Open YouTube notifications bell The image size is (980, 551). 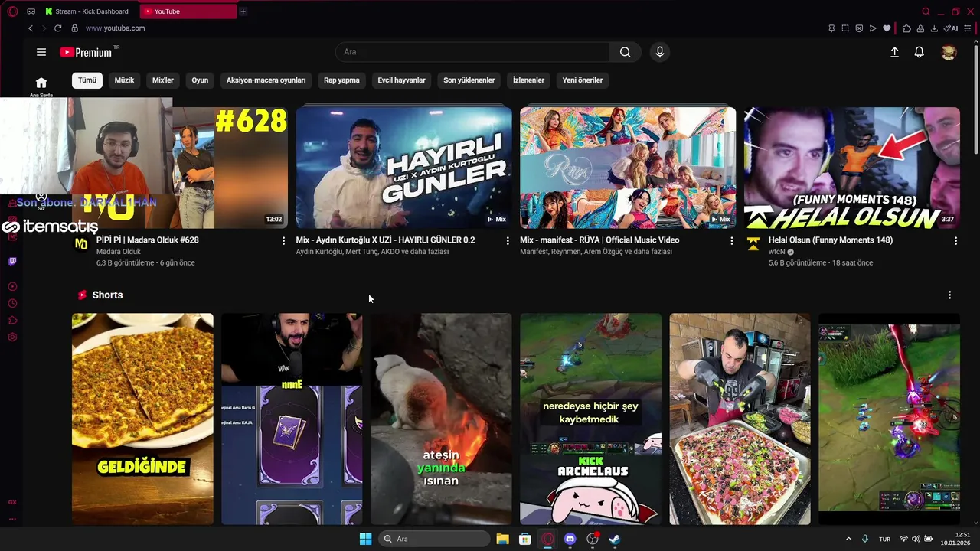click(x=920, y=52)
